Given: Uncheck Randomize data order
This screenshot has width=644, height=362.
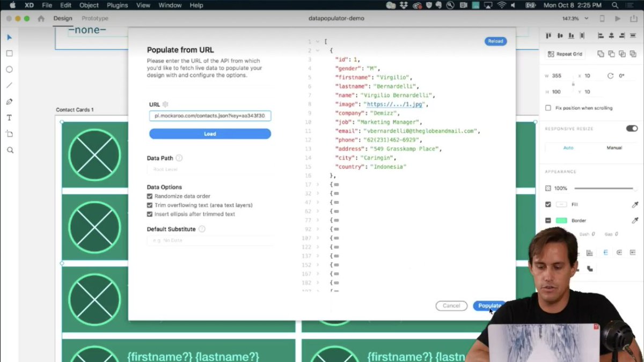Looking at the screenshot, I should 150,196.
